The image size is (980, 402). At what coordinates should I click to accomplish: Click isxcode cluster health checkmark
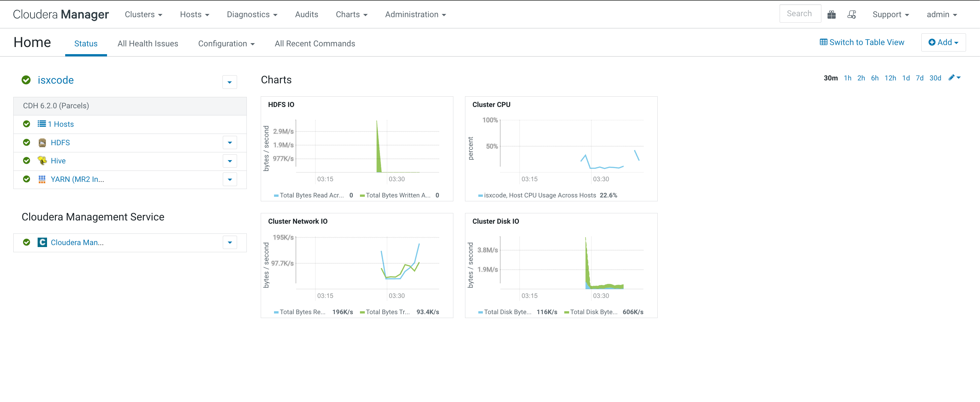(x=26, y=80)
